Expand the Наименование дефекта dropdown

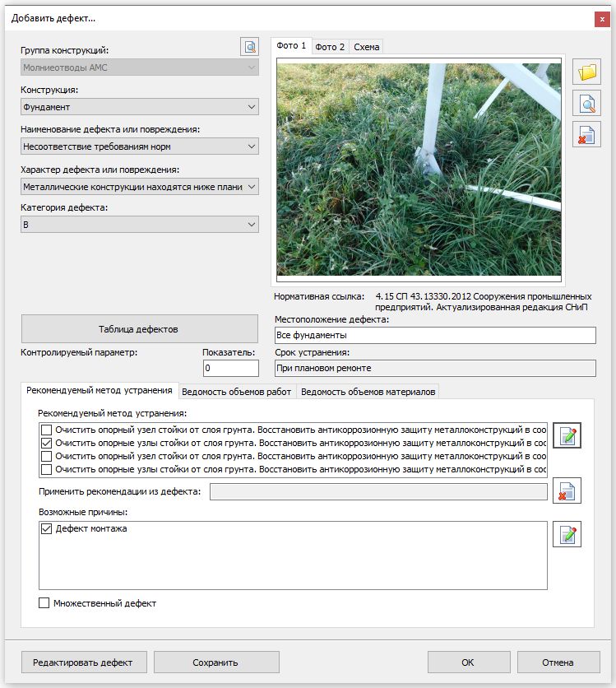(140, 146)
